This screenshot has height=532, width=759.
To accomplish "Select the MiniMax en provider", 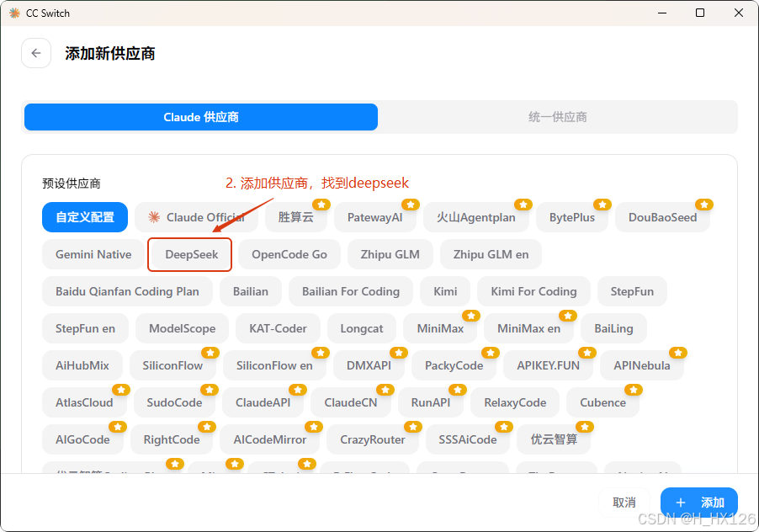I will (529, 328).
